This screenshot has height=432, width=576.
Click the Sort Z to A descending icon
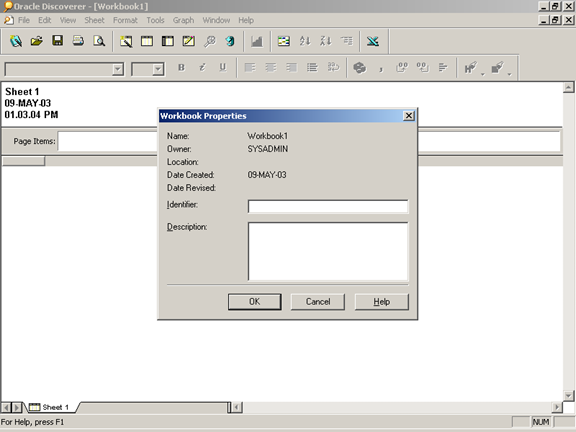(325, 41)
